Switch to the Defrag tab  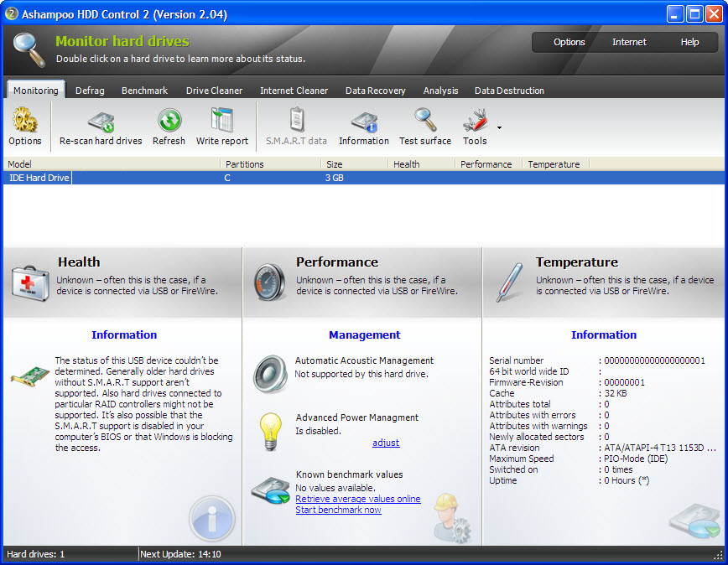tap(90, 90)
